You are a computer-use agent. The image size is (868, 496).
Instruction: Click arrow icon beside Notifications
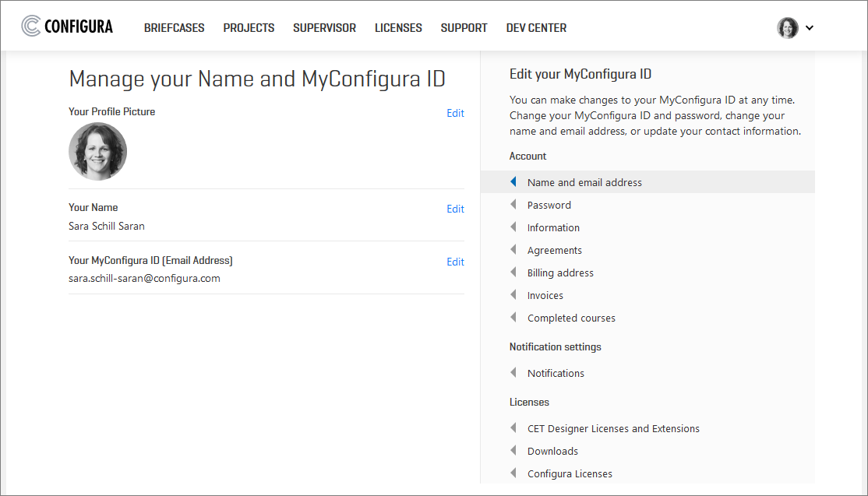coord(513,372)
